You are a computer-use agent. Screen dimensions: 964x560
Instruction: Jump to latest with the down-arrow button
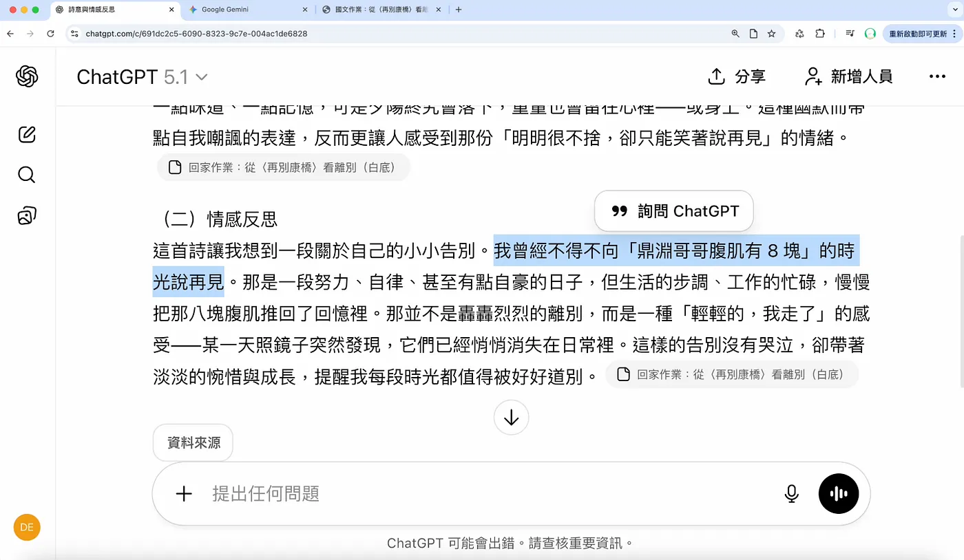click(x=511, y=418)
